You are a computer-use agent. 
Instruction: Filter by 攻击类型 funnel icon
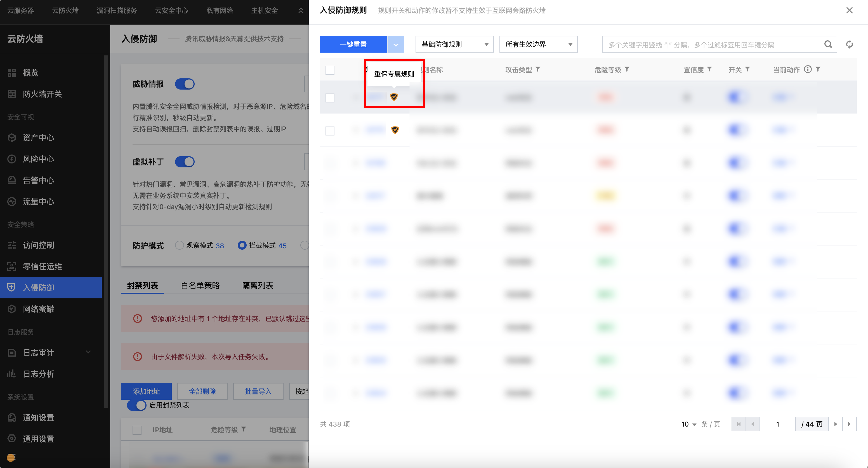coord(538,69)
